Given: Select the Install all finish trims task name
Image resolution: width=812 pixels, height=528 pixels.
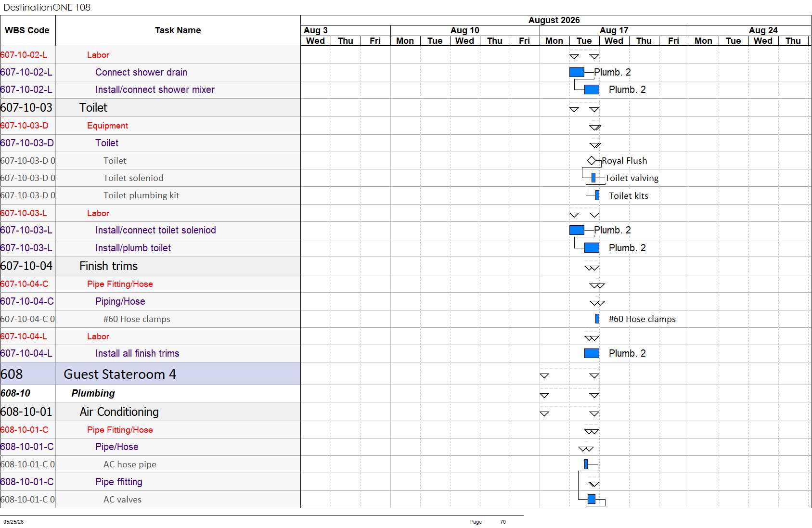Looking at the screenshot, I should point(137,353).
